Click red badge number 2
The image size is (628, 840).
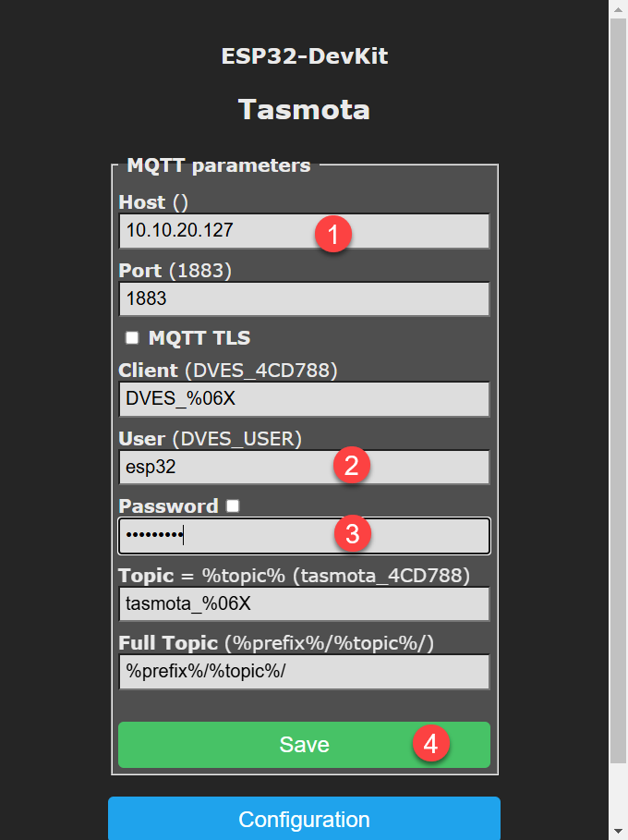pyautogui.click(x=351, y=467)
